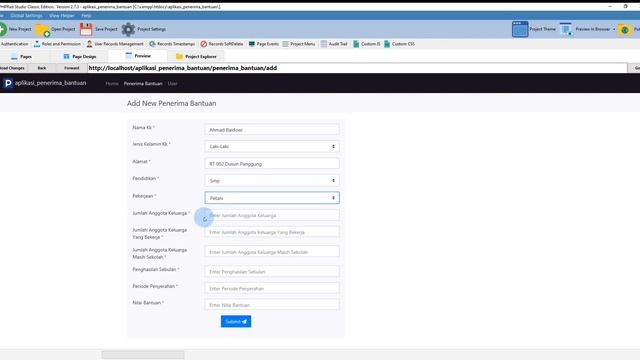Open the Help menu
The image size is (640, 360).
tap(86, 16)
